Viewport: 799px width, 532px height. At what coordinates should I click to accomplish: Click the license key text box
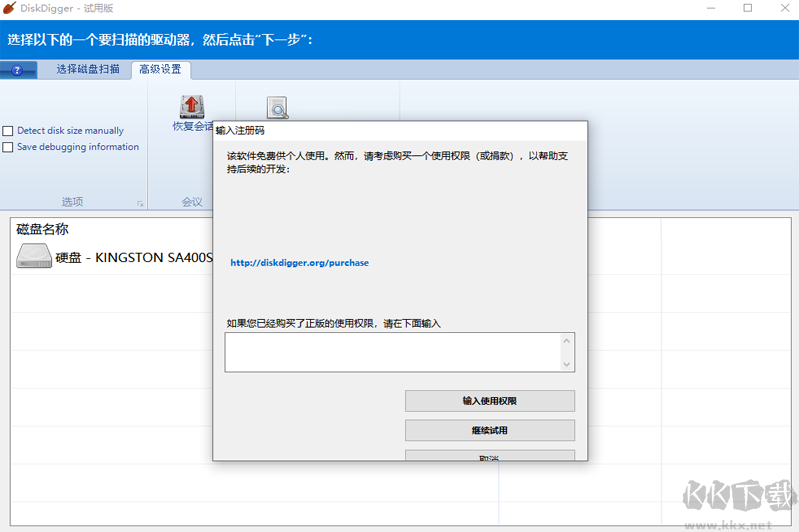[394, 352]
